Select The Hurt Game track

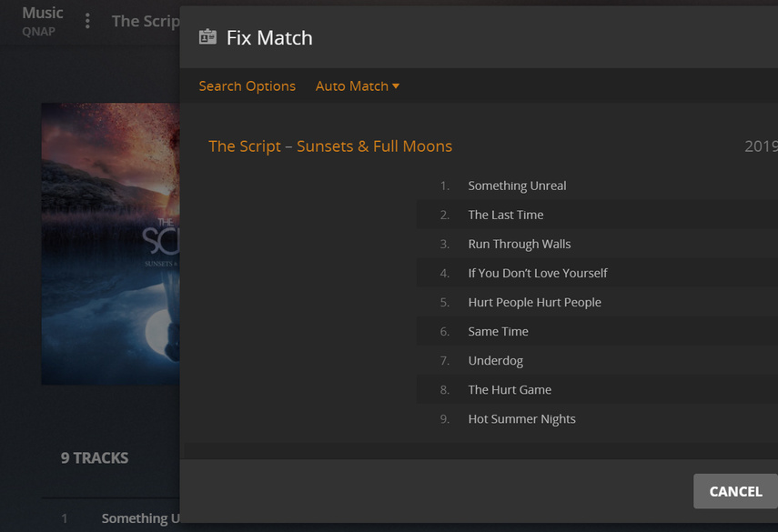[x=510, y=389]
